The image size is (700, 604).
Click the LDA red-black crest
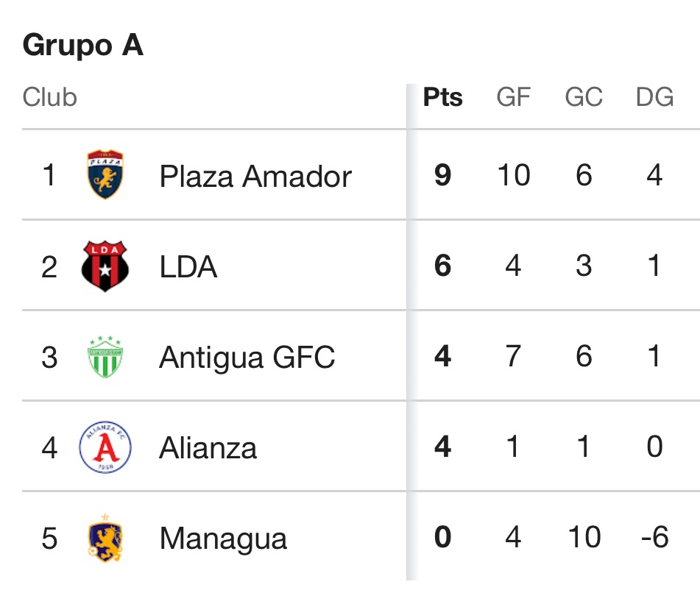click(105, 266)
